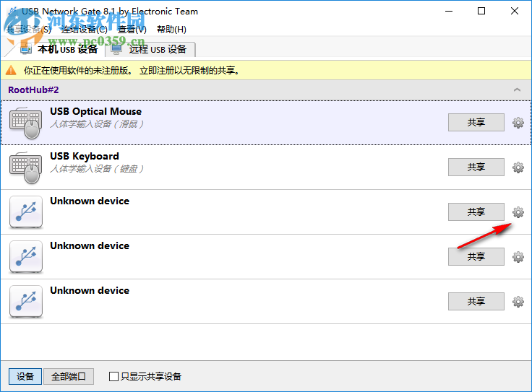Share the USB Keyboard
The height and width of the screenshot is (392, 532).
476,167
